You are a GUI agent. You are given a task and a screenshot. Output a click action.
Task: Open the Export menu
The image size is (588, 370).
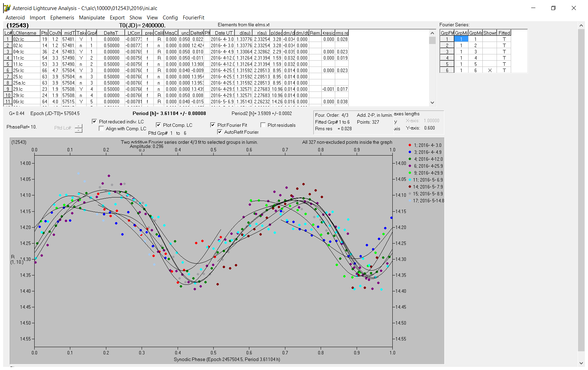[117, 18]
